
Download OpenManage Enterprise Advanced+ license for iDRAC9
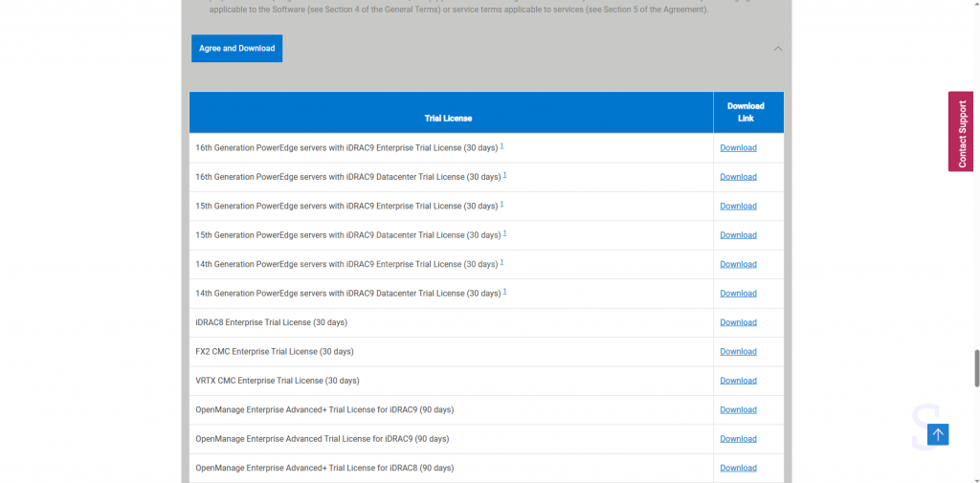point(738,410)
